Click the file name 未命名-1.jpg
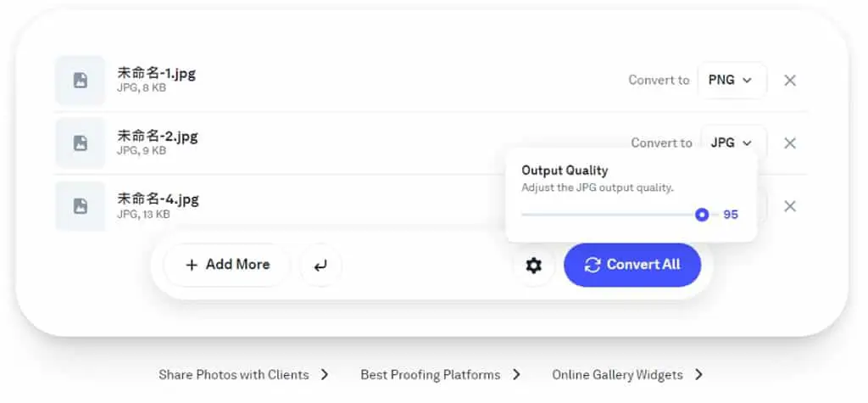Viewport: 868px width, 403px height. pyautogui.click(x=156, y=73)
